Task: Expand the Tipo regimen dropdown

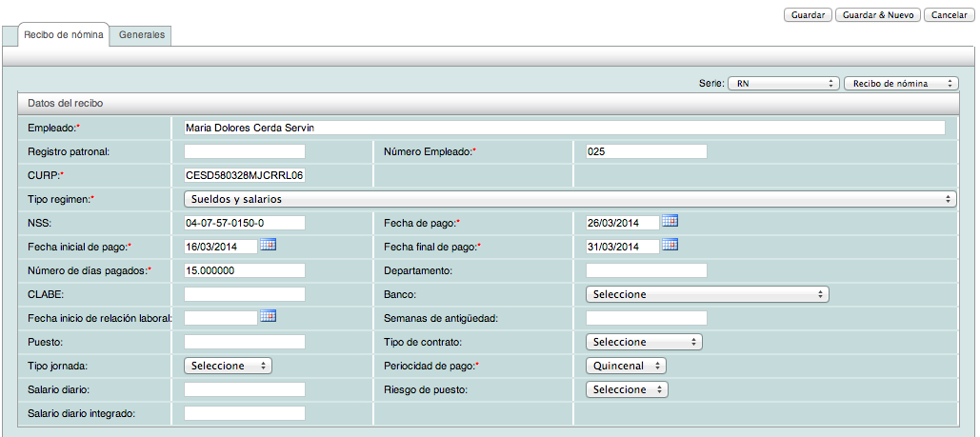Action: (x=569, y=199)
